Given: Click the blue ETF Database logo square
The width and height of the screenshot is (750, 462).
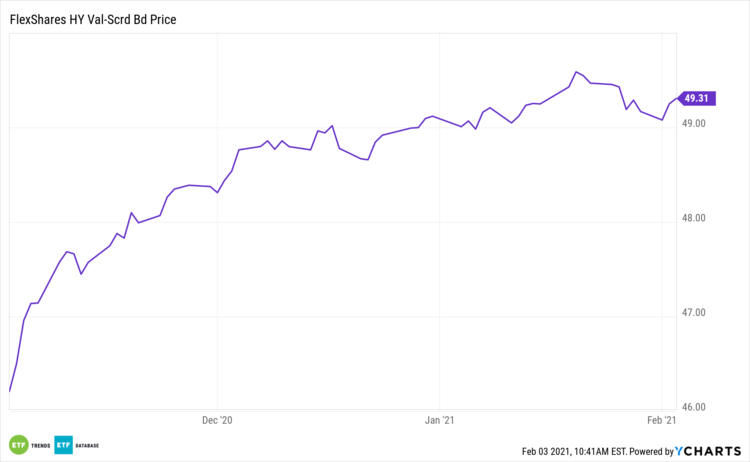Looking at the screenshot, I should [63, 445].
